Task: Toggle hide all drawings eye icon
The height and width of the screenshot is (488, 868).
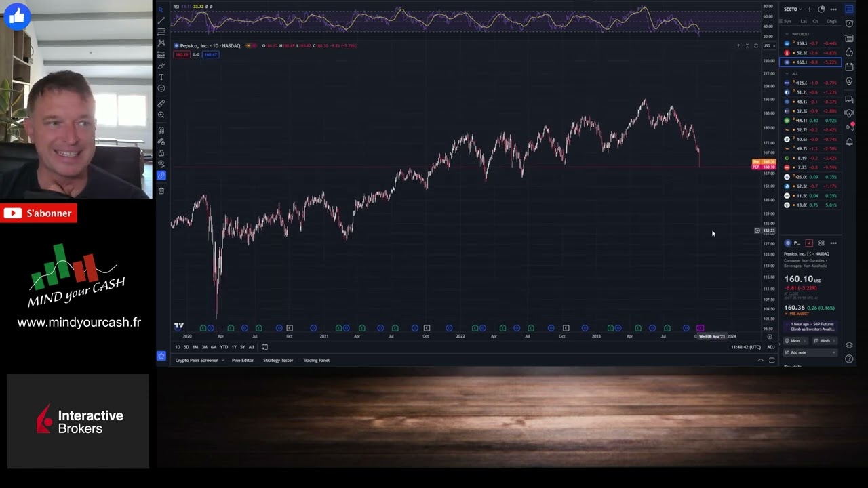Action: coord(161,164)
